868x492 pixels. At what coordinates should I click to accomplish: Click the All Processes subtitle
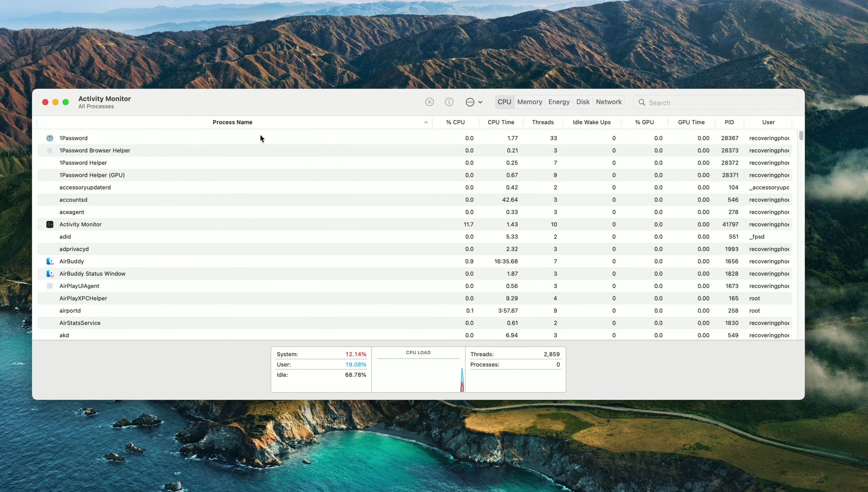coord(96,106)
